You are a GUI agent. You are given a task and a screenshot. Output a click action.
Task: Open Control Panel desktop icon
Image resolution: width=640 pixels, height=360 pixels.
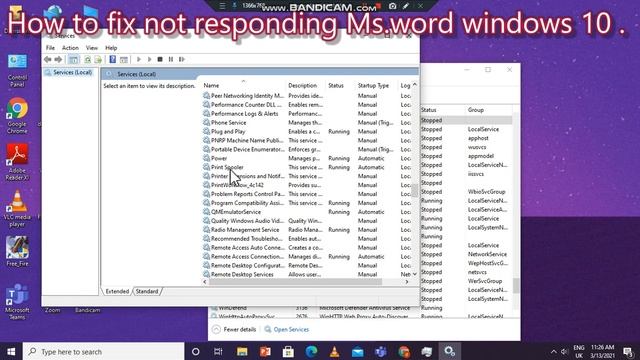17,70
